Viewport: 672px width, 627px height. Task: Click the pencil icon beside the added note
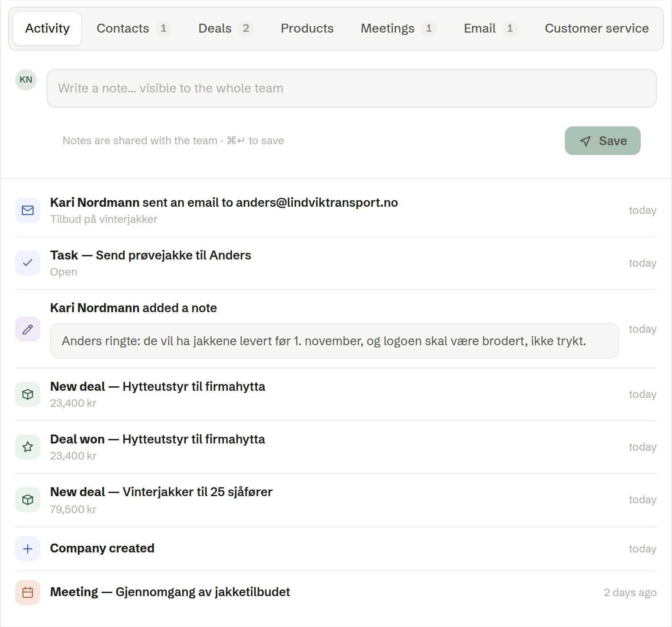click(28, 329)
